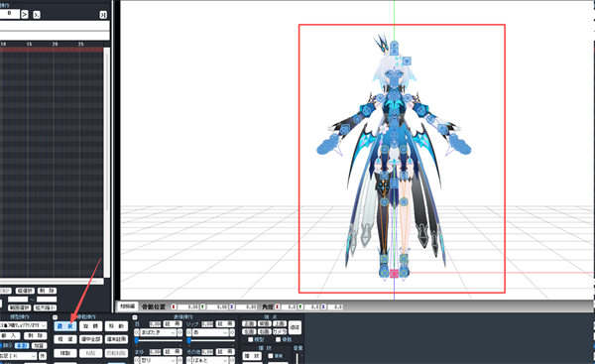The height and width of the screenshot is (364, 595).
Task: Click the eye morph slider track
Action: (x=159, y=341)
